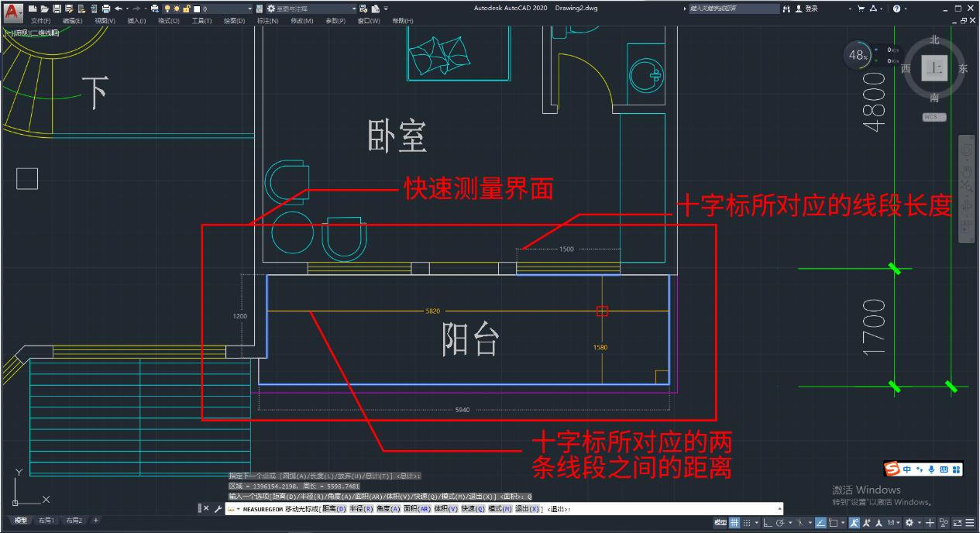Click the Isolate Objects icon on the status bar

pyautogui.click(x=944, y=522)
